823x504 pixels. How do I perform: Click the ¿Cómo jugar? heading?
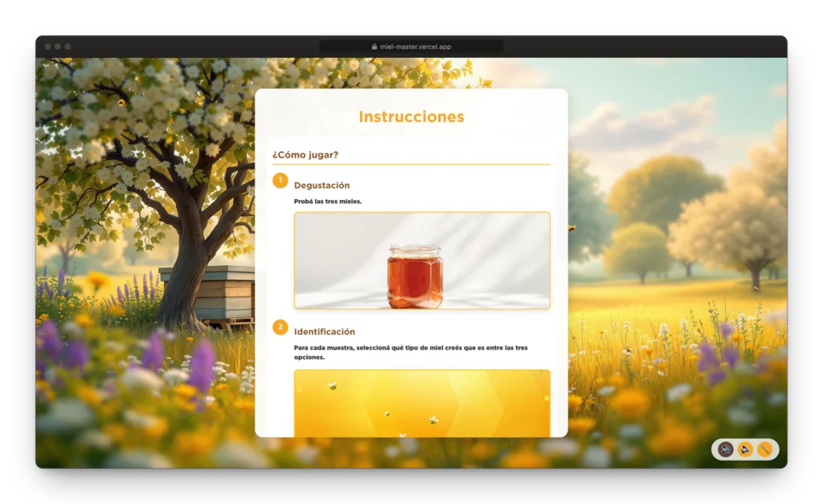[x=305, y=155]
